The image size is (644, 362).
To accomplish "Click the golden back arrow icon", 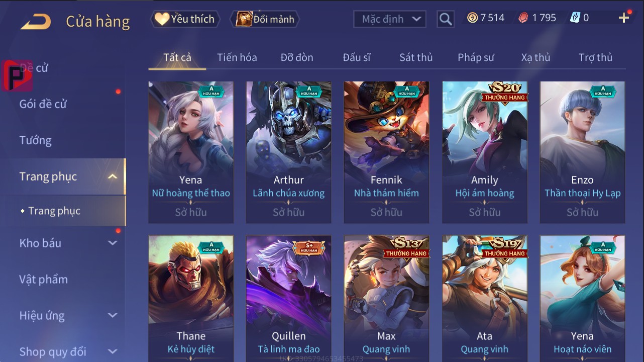I will point(35,22).
